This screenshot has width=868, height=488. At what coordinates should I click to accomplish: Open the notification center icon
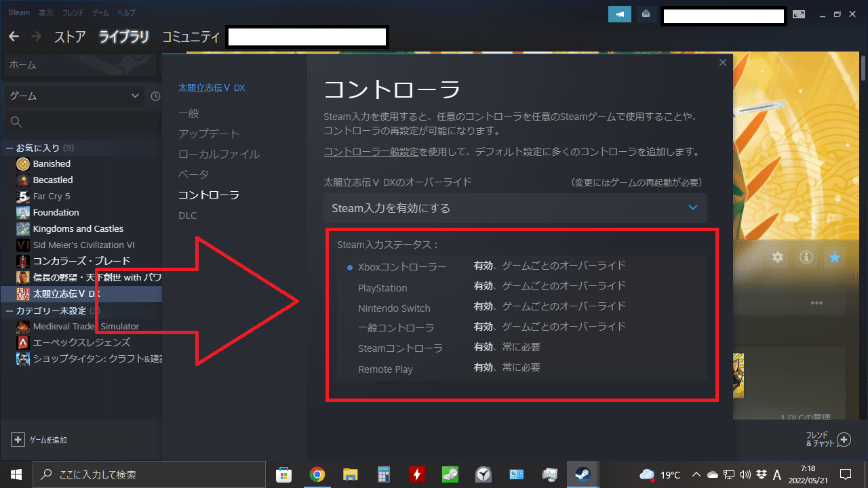point(846,474)
